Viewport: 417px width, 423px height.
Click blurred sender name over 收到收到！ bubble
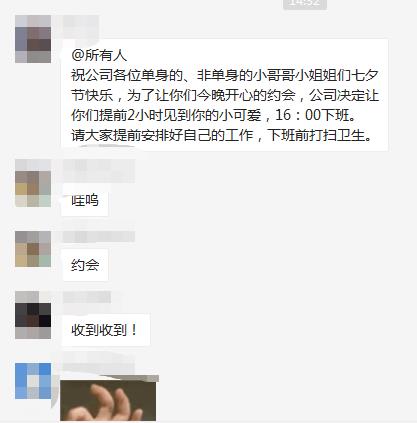tap(87, 297)
